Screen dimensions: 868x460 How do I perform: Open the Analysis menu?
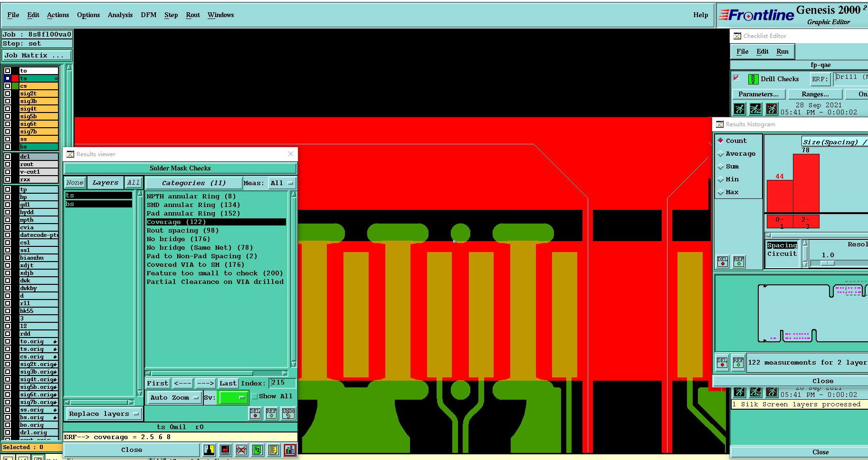120,15
